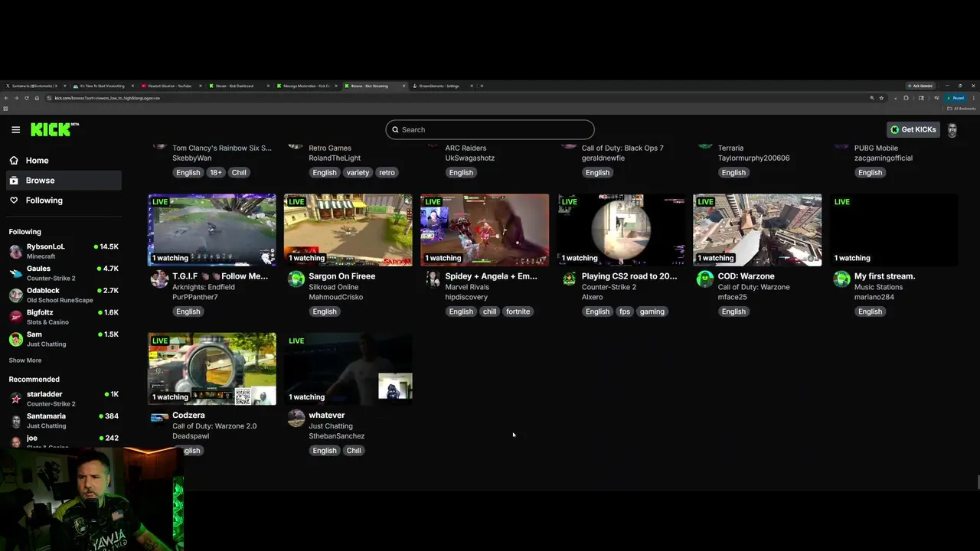Click the zoom magnifier in address bar

(x=872, y=98)
